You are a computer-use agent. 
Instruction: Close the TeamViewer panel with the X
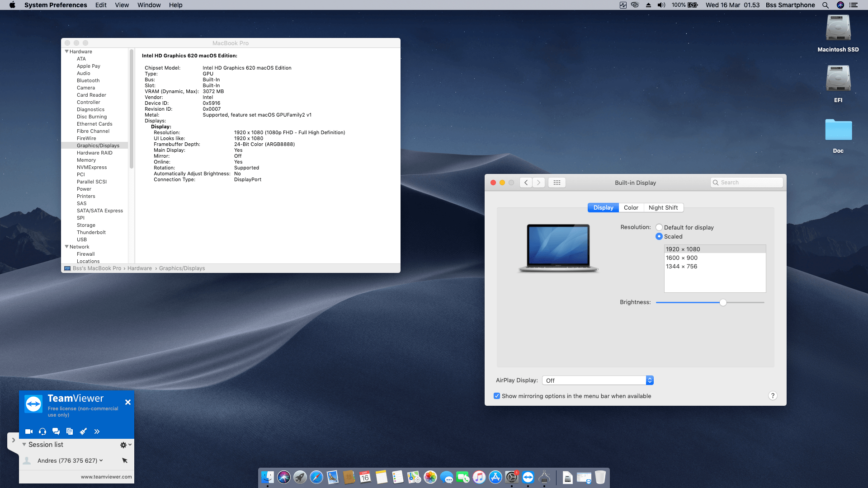point(128,402)
